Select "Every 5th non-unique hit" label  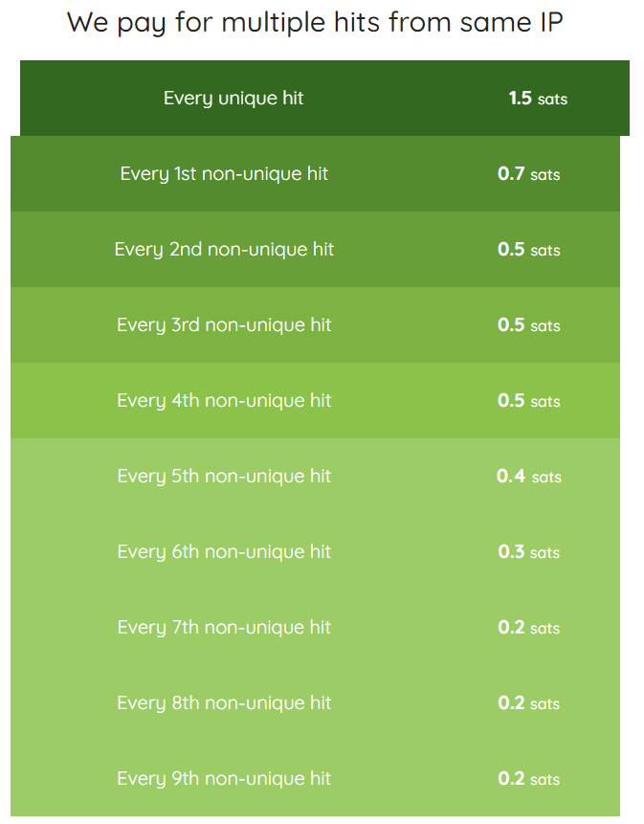point(224,476)
